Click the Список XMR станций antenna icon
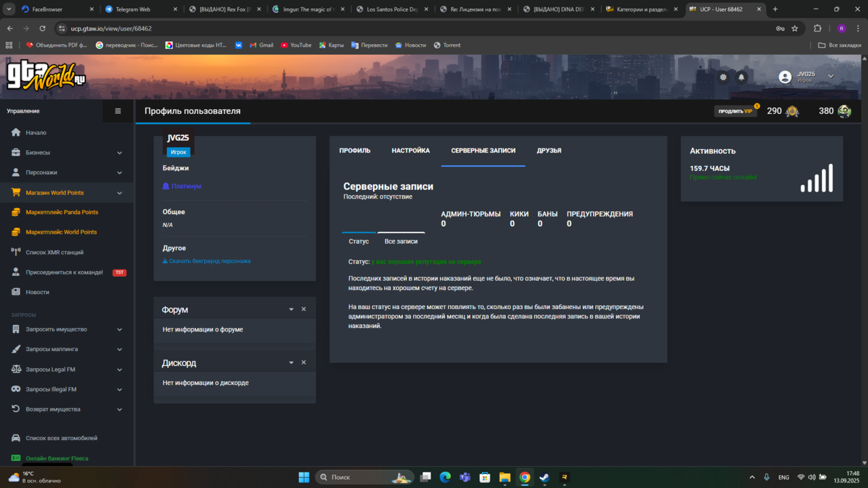868x488 pixels. coord(16,252)
